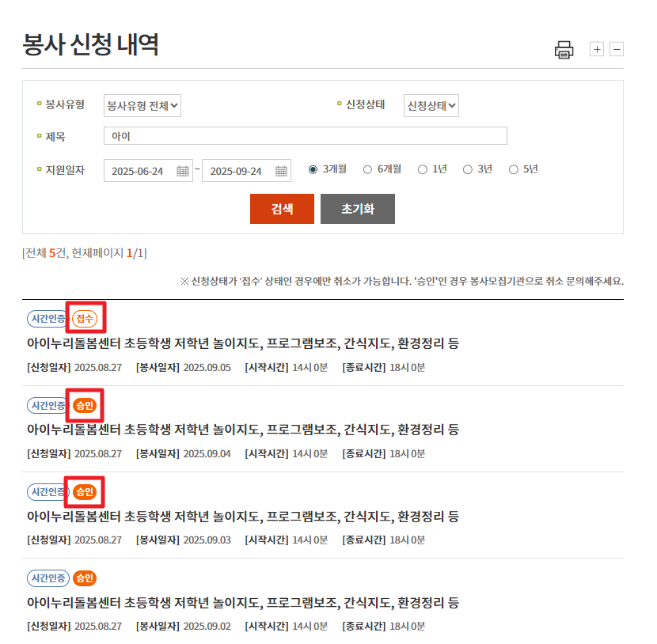Expand the 봉사유형 전체 dropdown
657x644 pixels.
coord(142,106)
